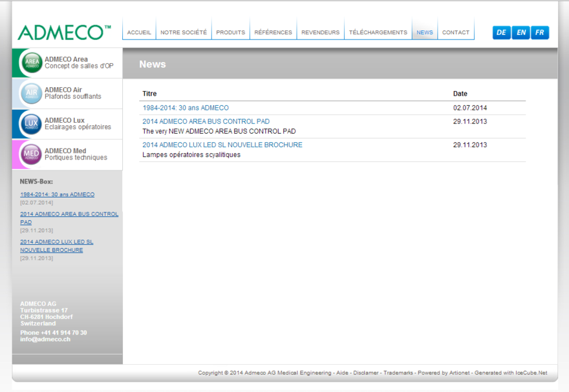Screen dimensions: 569x392
Task: Open NEWS-Box link '2014 ADMECO AREA BUS CONTROL PAD'
Action: coord(69,218)
